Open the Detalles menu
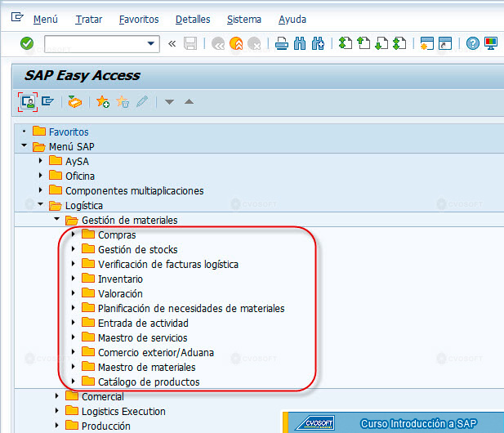This screenshot has height=433, width=504. click(x=193, y=20)
